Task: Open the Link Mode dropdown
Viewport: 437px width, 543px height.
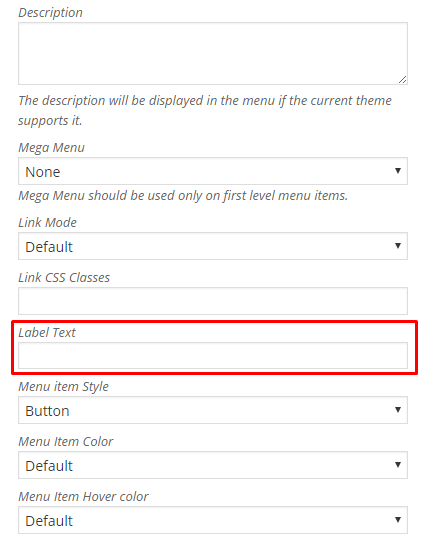Action: click(213, 246)
